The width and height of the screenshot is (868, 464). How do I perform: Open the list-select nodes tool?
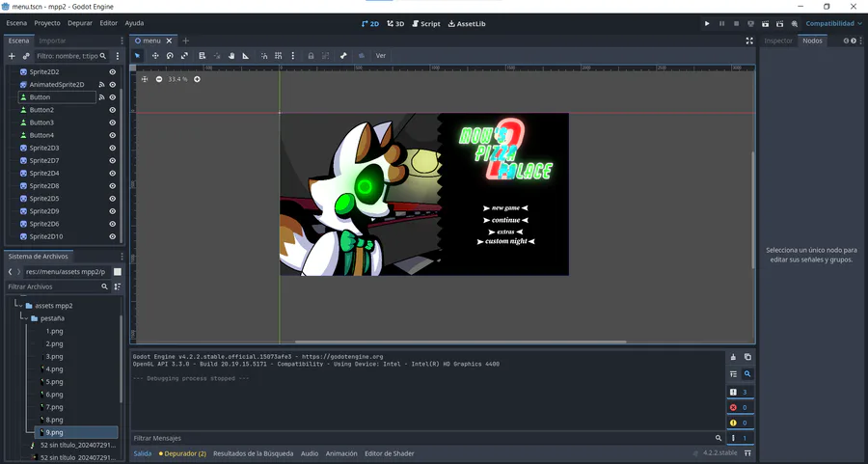point(203,55)
